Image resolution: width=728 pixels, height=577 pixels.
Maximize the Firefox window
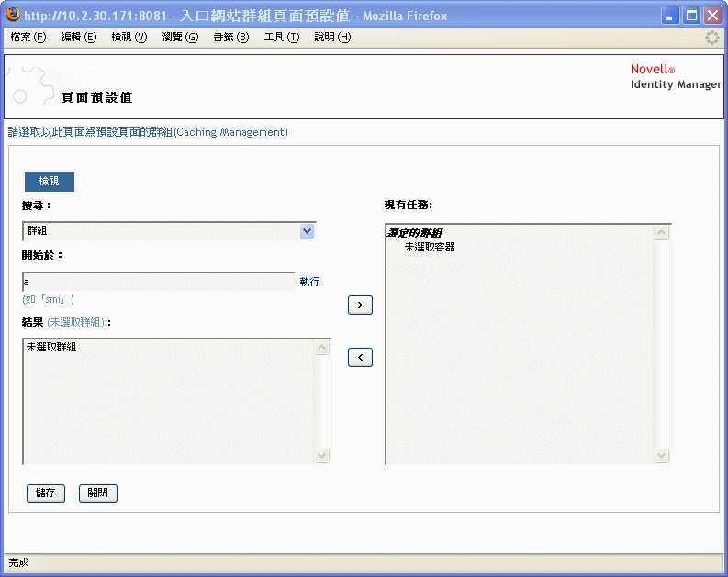[x=691, y=16]
